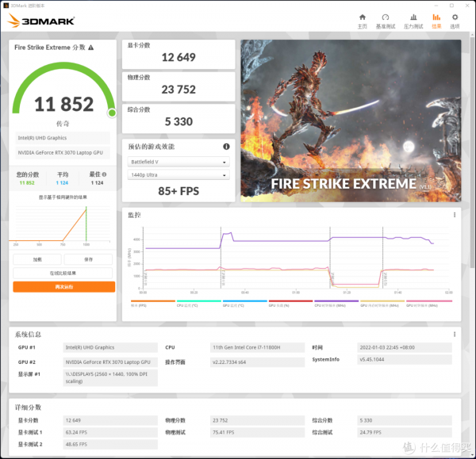Click the 显卡分数 12 649 score card
Viewport: 476px width, 459px height.
point(178,55)
